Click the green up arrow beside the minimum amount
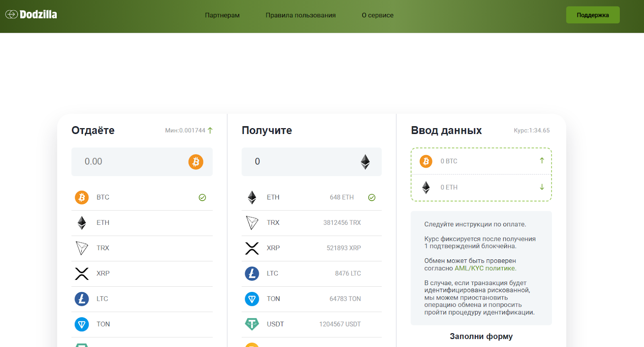644x347 pixels. point(210,130)
